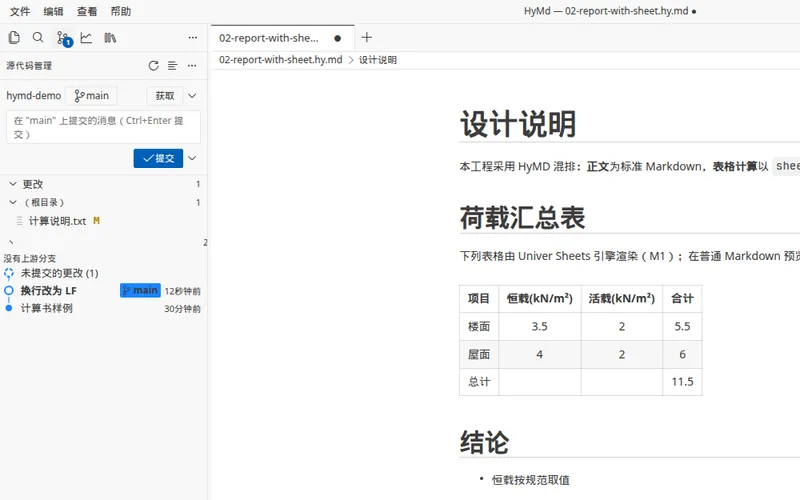Refresh the source control view

[x=153, y=65]
